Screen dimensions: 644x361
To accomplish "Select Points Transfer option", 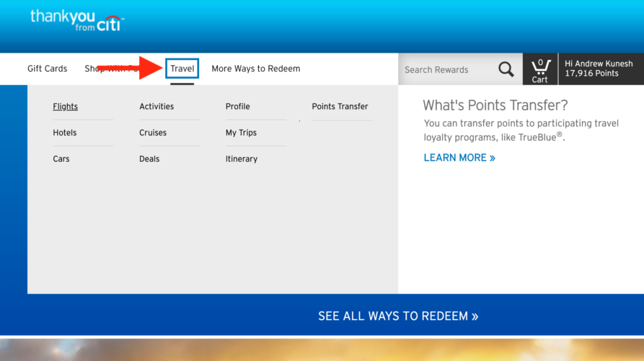I will pos(340,107).
